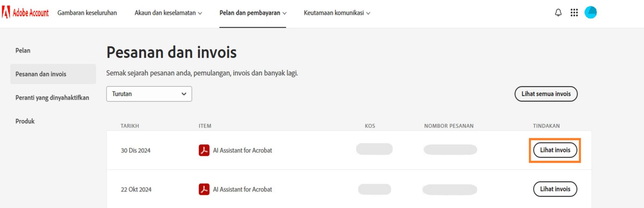
Task: Open Peranti yang dinyahaktifkan sidebar item
Action: [52, 97]
